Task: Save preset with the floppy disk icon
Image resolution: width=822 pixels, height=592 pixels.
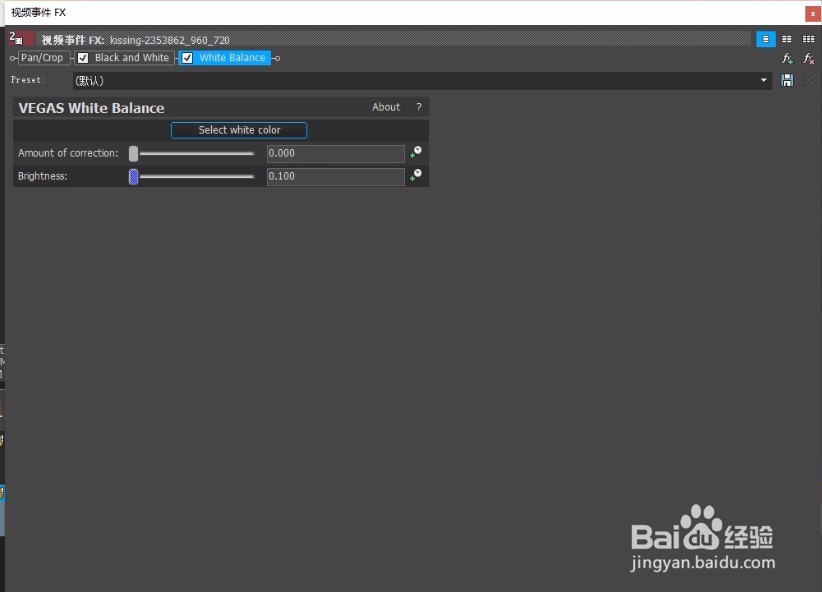Action: click(787, 80)
